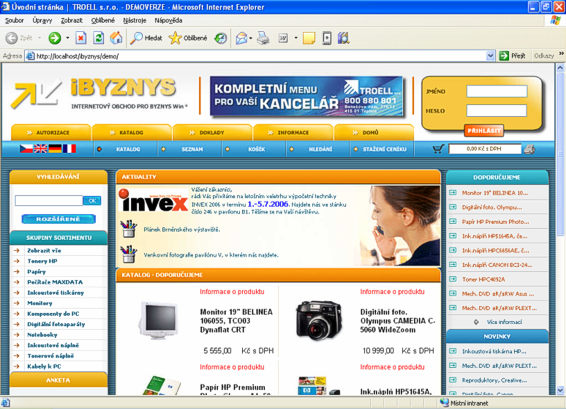Click the Přejít go button
The height and width of the screenshot is (409, 566).
[512, 56]
